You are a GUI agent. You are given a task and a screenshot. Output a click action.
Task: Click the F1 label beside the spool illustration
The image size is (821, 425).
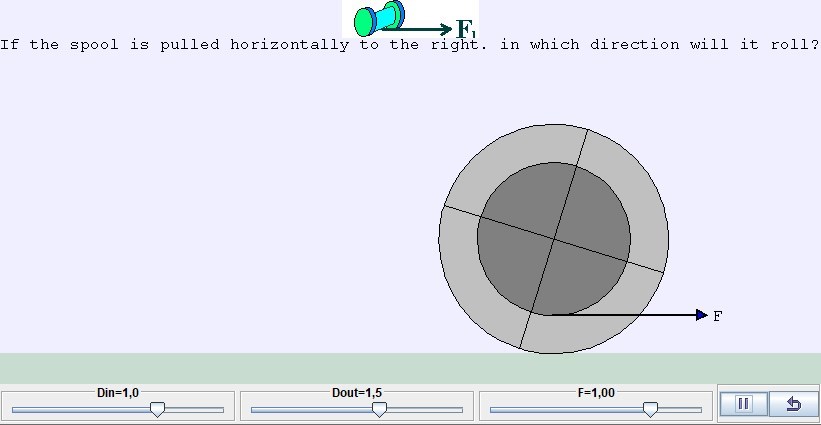(466, 30)
